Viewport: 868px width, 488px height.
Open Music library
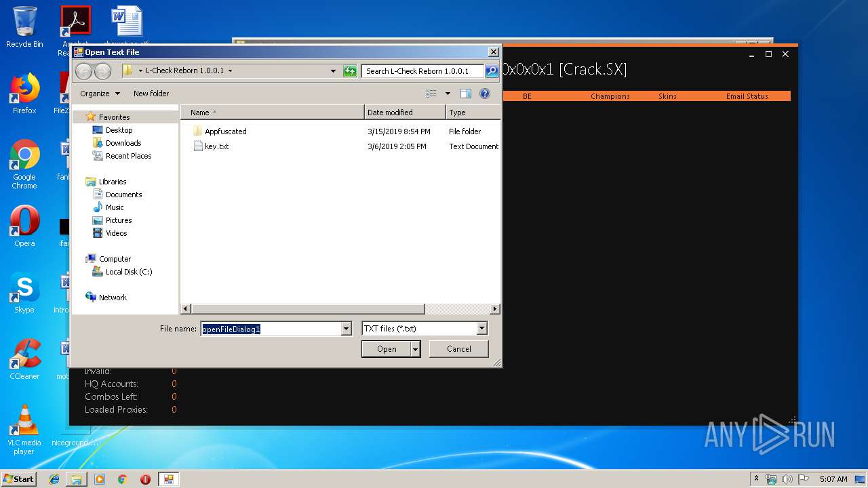click(x=115, y=207)
